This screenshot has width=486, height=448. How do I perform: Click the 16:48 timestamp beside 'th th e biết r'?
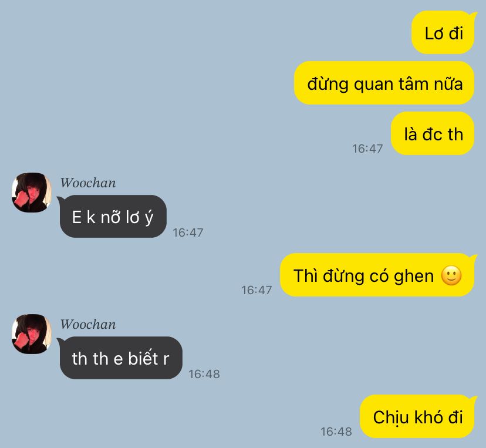pyautogui.click(x=204, y=374)
